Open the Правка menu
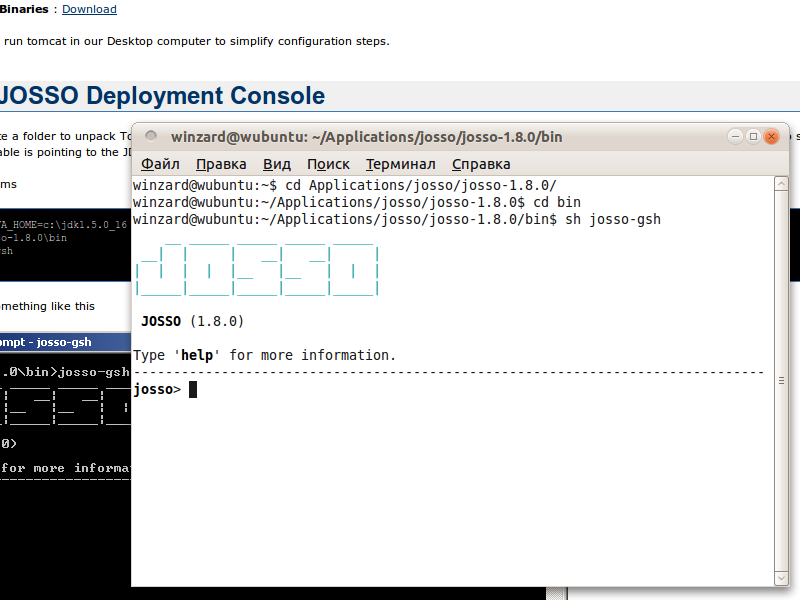Viewport: 800px width, 600px height. pyautogui.click(x=221, y=164)
